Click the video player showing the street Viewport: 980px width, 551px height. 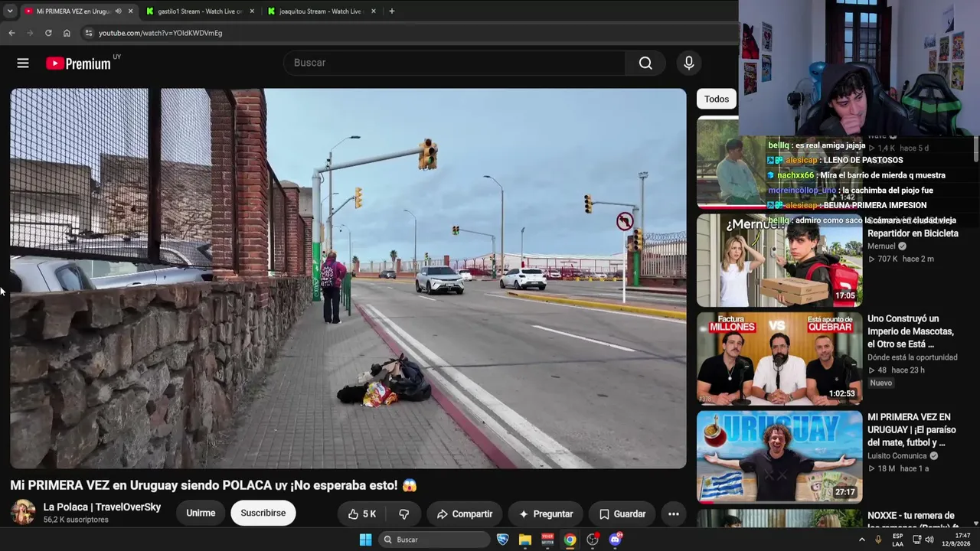[x=348, y=279]
